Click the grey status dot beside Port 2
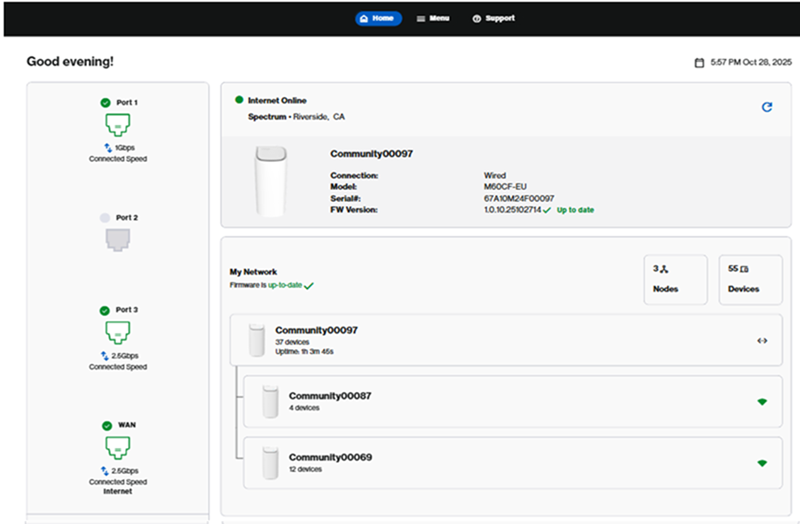 105,218
